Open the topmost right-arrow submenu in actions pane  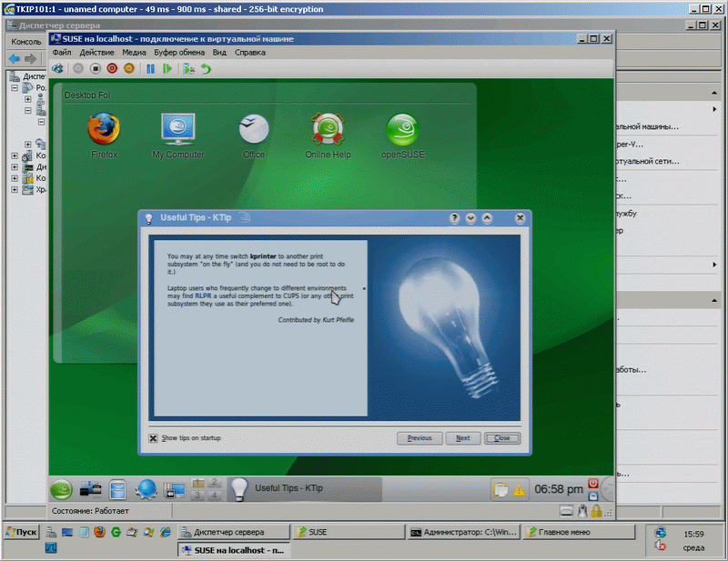(x=714, y=109)
